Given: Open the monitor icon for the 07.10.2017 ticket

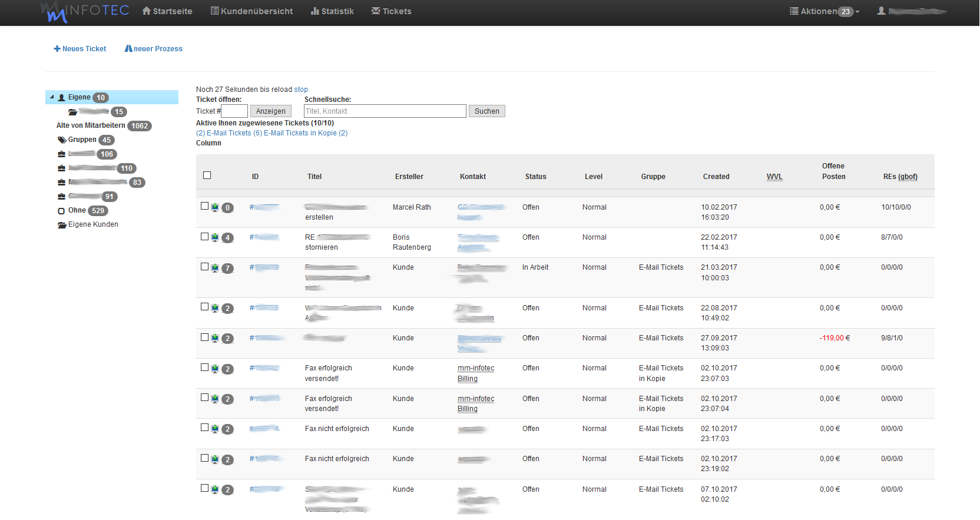Looking at the screenshot, I should tap(215, 489).
